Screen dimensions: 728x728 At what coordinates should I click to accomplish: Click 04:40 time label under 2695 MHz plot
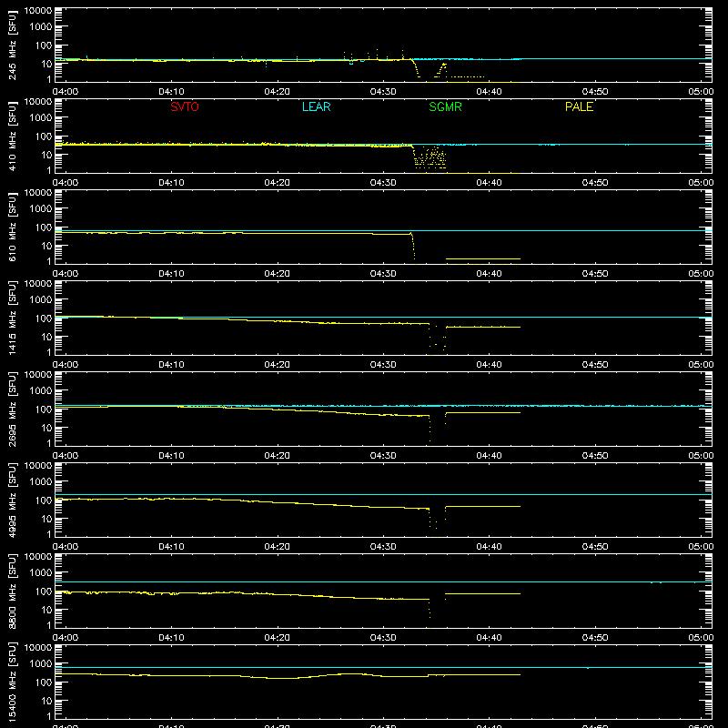tap(489, 456)
